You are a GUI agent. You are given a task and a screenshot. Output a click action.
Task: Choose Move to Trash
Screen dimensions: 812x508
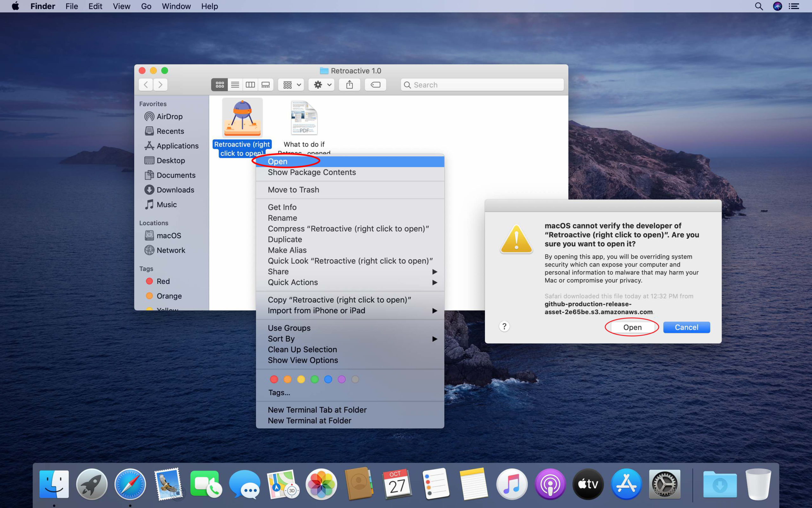pos(350,190)
